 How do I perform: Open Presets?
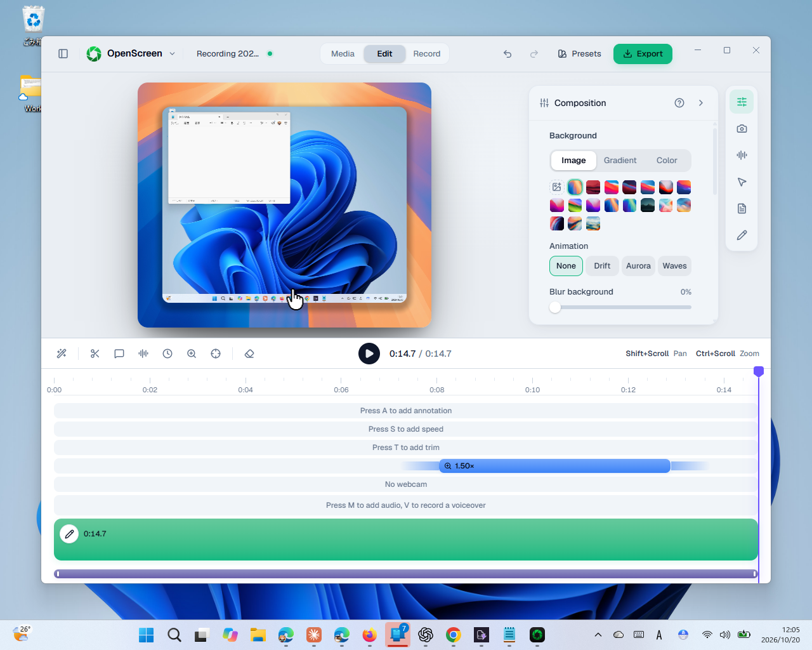click(579, 54)
